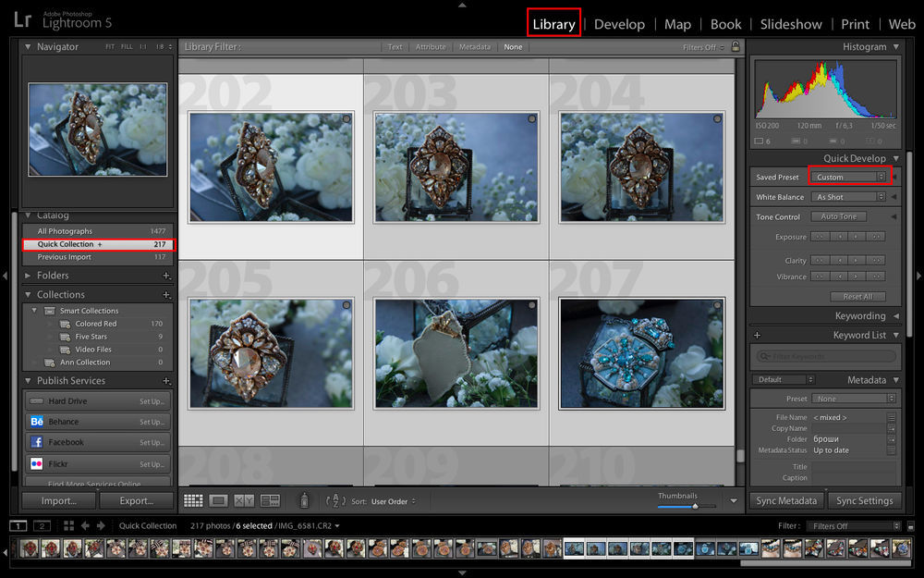Image resolution: width=924 pixels, height=578 pixels.
Task: Open Compare view (XY) icon
Action: 244,500
